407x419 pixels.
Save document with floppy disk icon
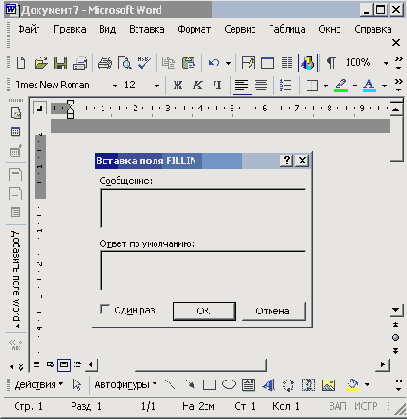(60, 63)
